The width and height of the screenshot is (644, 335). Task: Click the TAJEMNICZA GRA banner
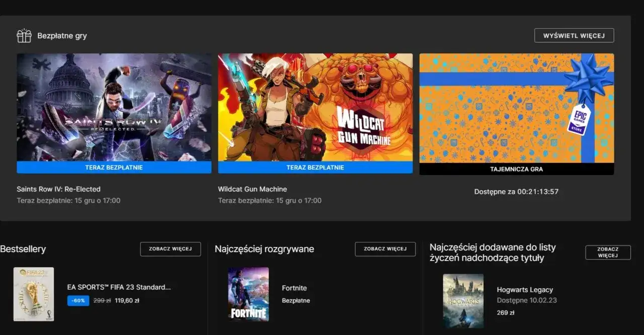tap(517, 170)
